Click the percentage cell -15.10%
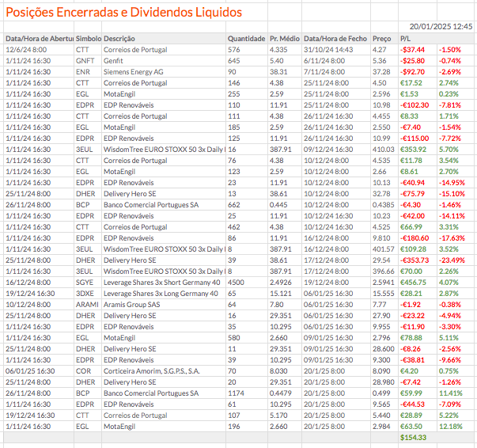Image resolution: width=477 pixels, height=448 pixels. (452, 194)
